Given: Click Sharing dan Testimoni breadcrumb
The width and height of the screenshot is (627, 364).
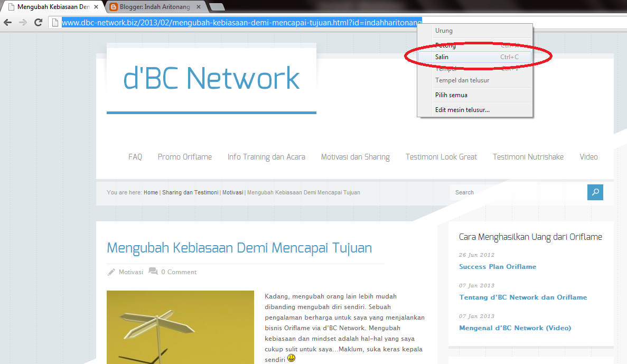Looking at the screenshot, I should (190, 192).
